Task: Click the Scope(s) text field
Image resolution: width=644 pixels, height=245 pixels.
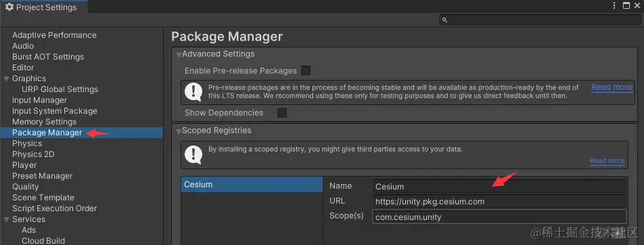Action: [x=499, y=217]
